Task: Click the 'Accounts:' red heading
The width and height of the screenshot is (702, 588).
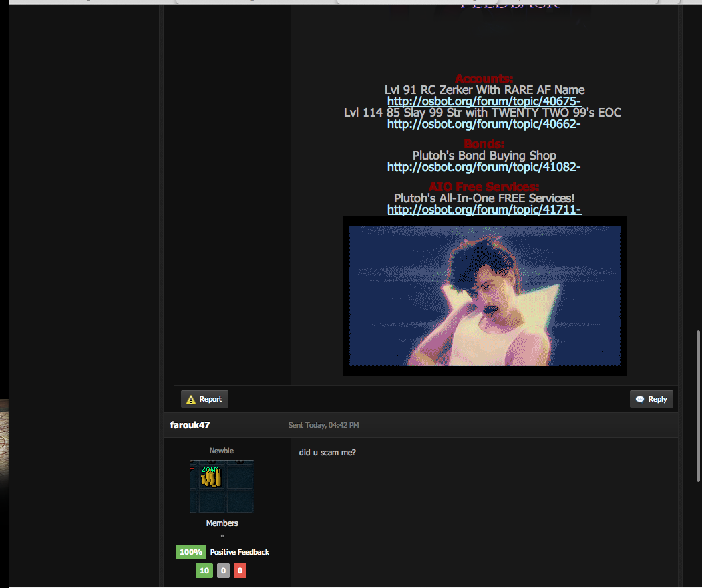Action: 484,79
